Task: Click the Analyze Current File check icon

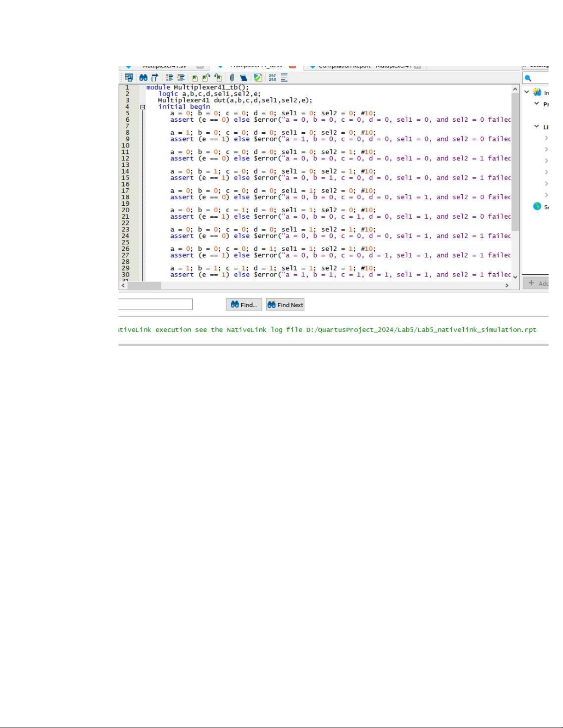Action: click(258, 78)
